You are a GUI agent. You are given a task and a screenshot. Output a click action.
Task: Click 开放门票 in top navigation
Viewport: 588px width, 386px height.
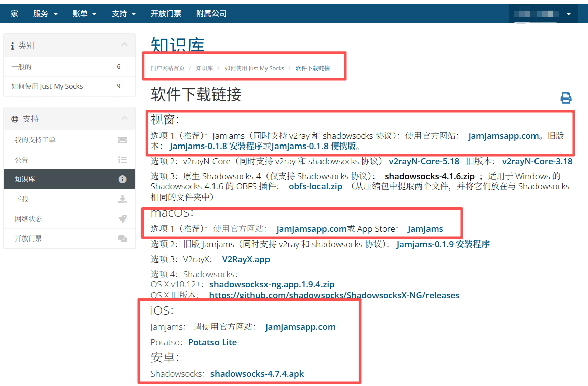pos(166,14)
